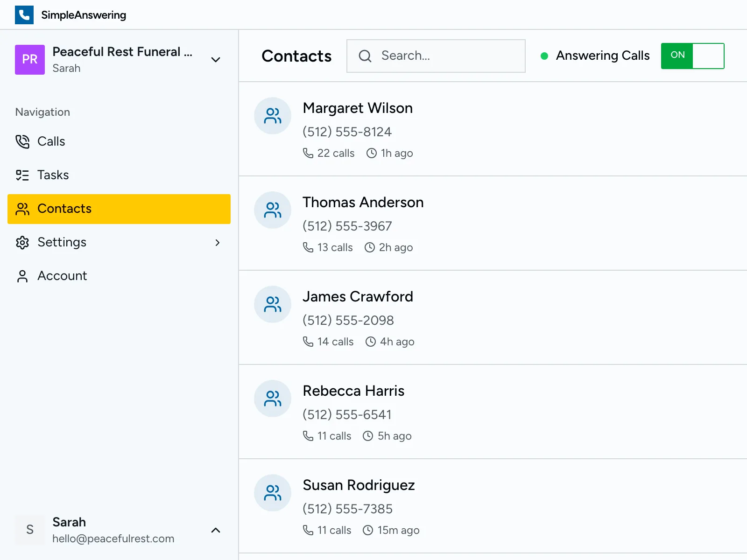Toggle Answering Calls off
The height and width of the screenshot is (560, 747).
tap(692, 56)
